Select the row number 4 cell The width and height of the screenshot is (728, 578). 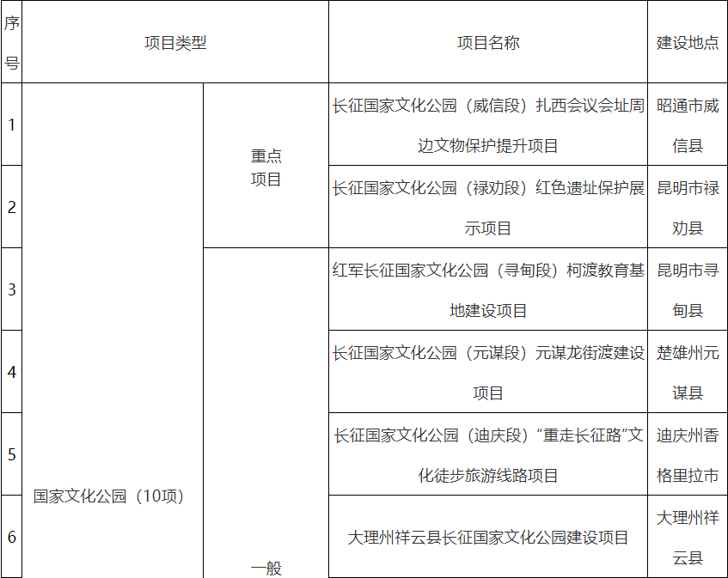(11, 373)
